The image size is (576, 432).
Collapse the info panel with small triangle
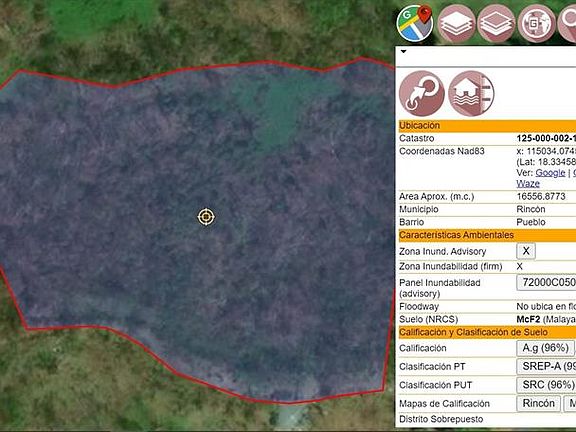click(x=403, y=51)
